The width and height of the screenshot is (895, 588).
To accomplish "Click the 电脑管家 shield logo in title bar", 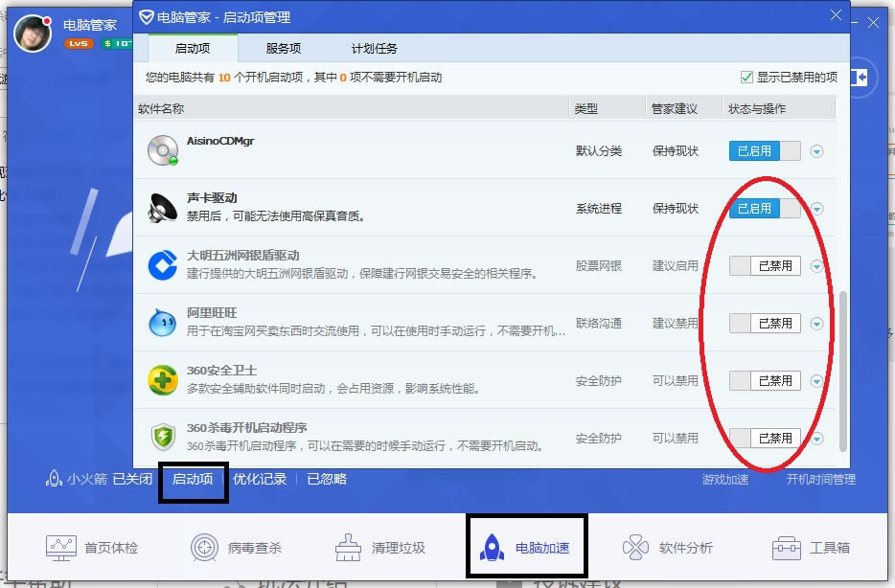I will pyautogui.click(x=147, y=17).
